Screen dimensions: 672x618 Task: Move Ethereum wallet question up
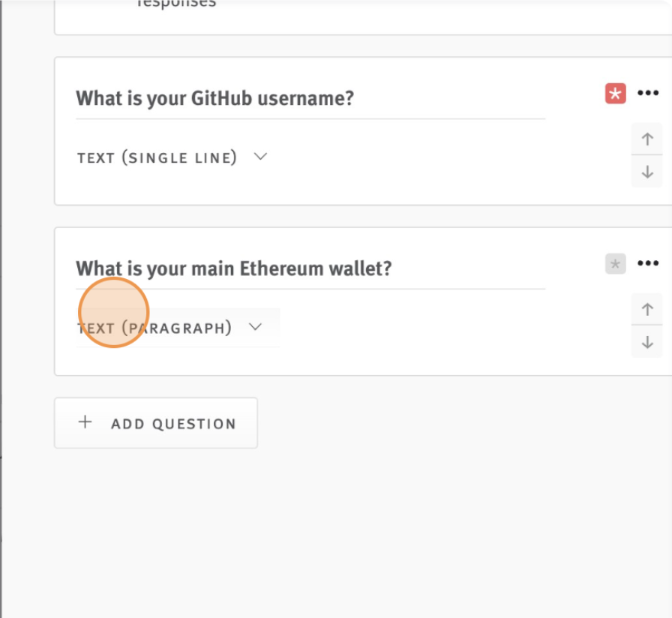point(647,309)
